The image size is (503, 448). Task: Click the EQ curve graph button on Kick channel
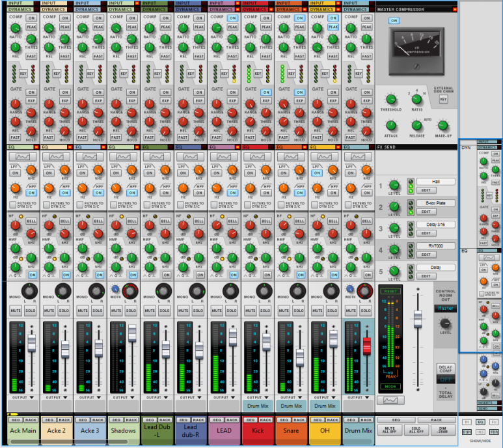point(258,158)
